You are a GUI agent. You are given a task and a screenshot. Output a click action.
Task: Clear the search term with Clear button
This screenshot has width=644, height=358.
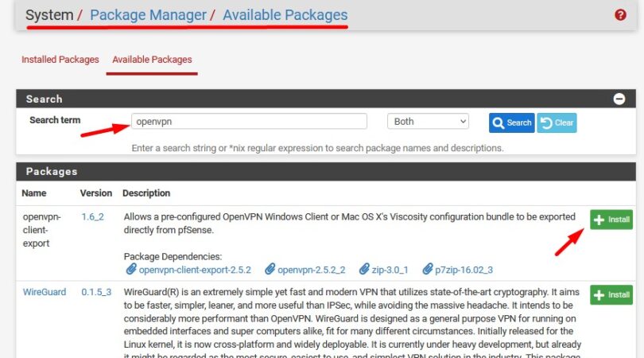(557, 123)
